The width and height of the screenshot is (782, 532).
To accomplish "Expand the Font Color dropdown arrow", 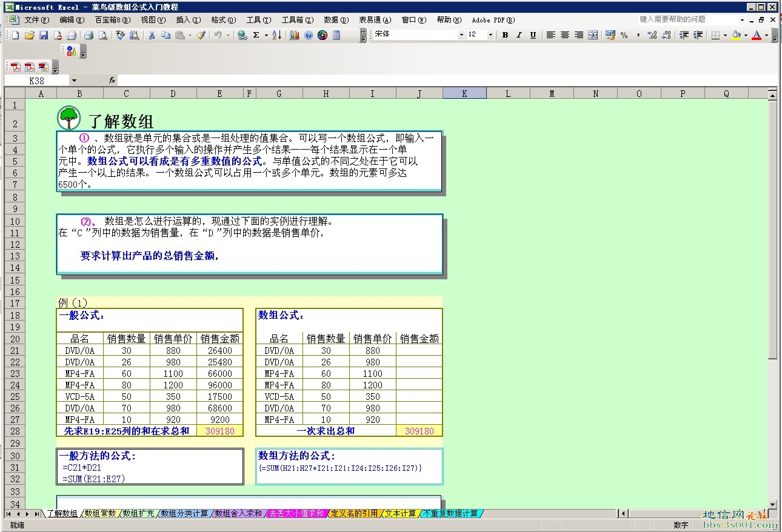I will click(x=766, y=35).
